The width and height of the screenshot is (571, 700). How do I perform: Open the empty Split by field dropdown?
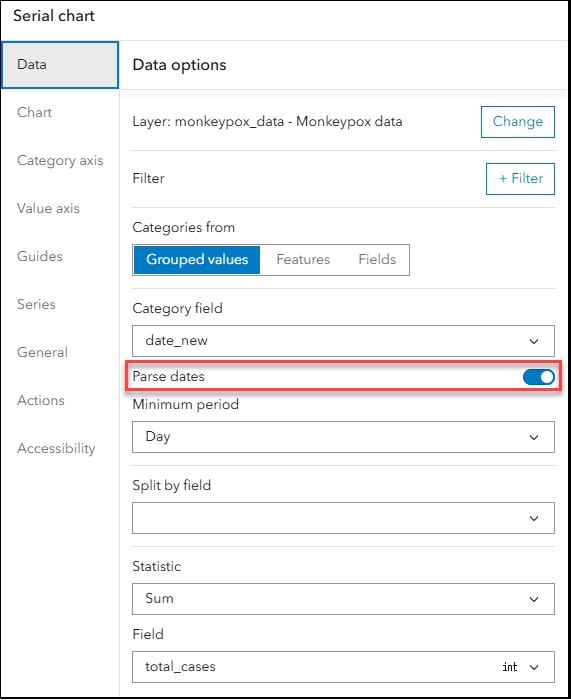click(343, 518)
